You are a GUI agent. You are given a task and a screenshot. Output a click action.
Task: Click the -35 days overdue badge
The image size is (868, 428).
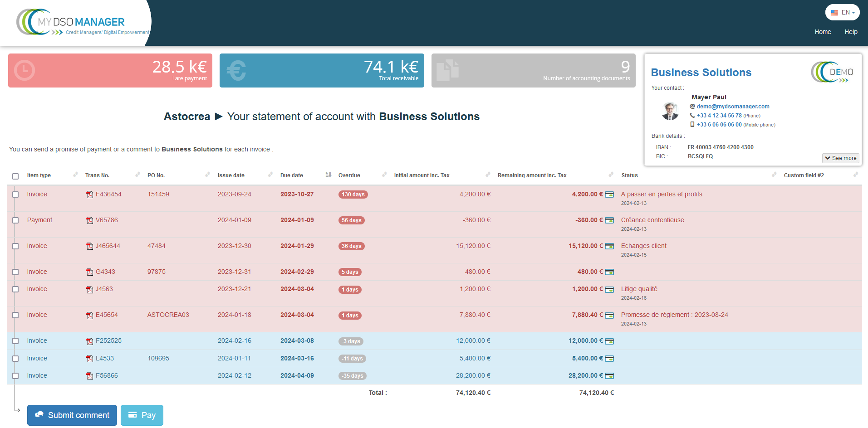click(353, 376)
